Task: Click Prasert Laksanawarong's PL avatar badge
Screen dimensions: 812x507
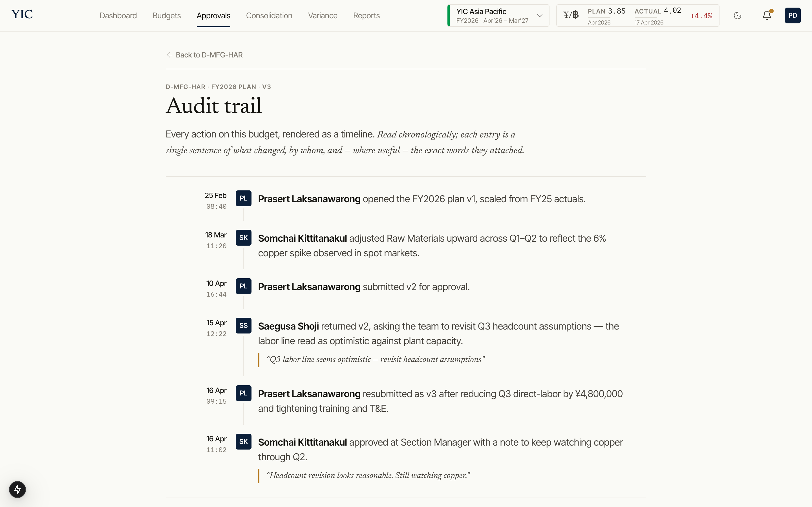Action: pos(244,198)
